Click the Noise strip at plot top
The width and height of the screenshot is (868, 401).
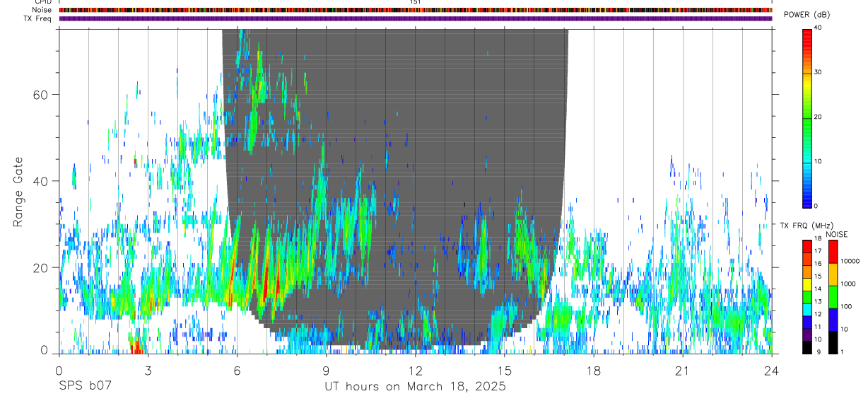(x=416, y=11)
